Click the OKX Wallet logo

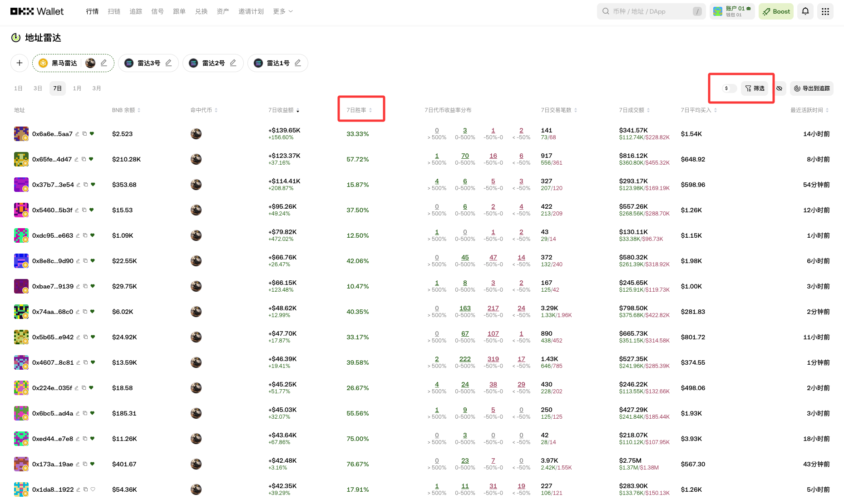36,11
